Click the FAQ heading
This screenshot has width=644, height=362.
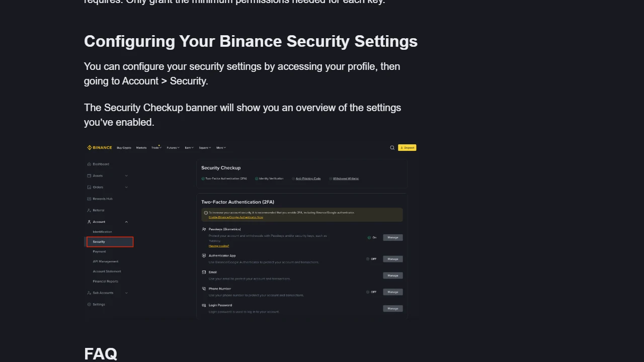click(101, 353)
